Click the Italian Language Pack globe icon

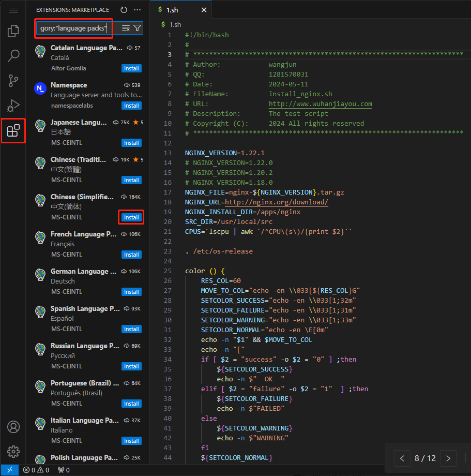(40, 423)
